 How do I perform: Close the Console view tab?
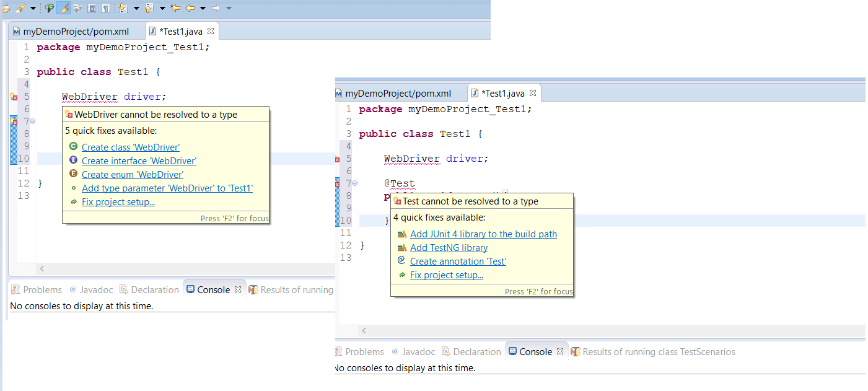(239, 289)
